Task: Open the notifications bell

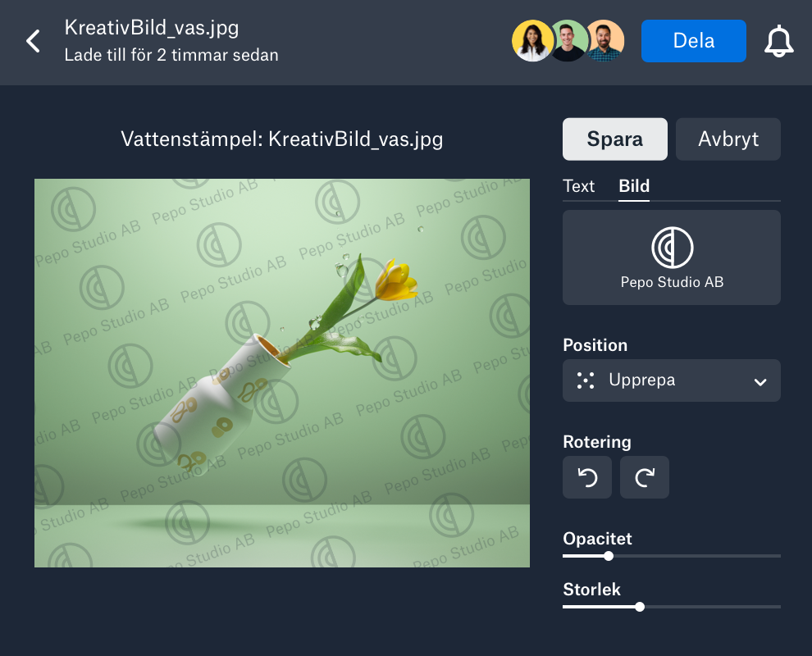Action: (779, 42)
